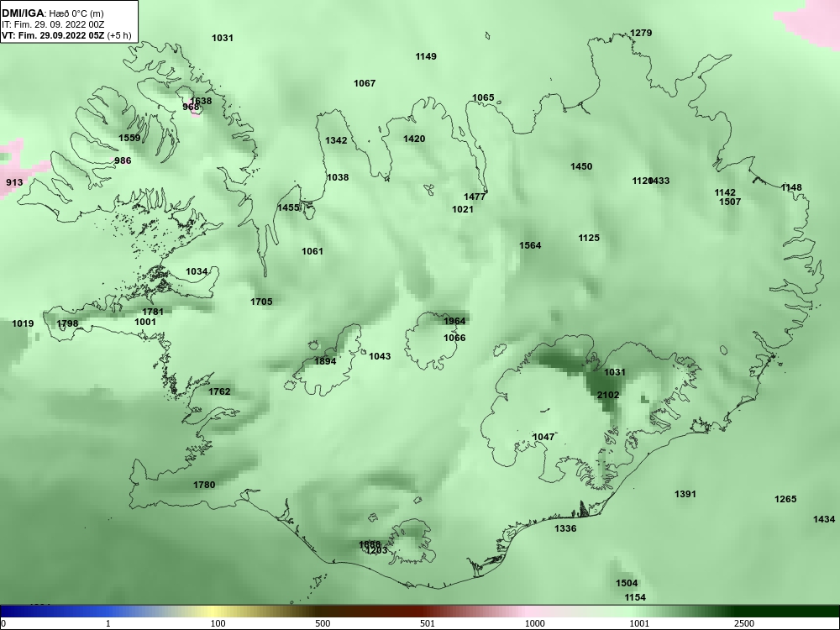
Task: Click the map value 1034
Action: (197, 271)
